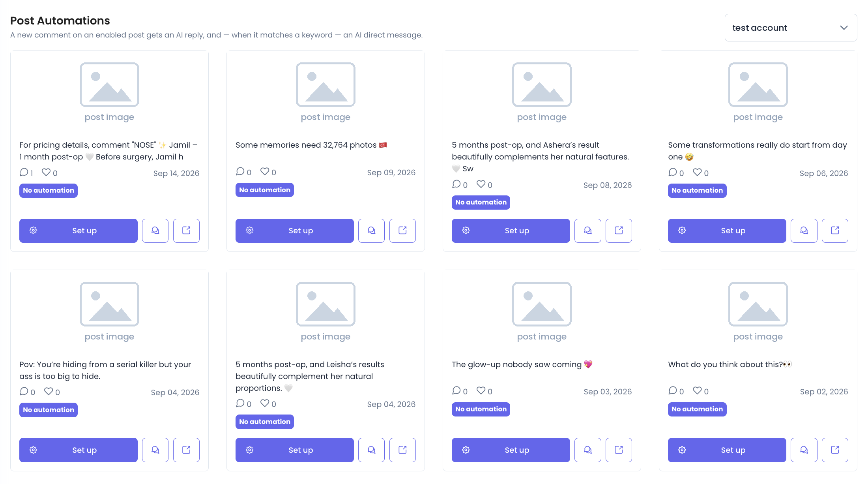
Task: Open comments icon for Leisha's results post
Action: (371, 450)
